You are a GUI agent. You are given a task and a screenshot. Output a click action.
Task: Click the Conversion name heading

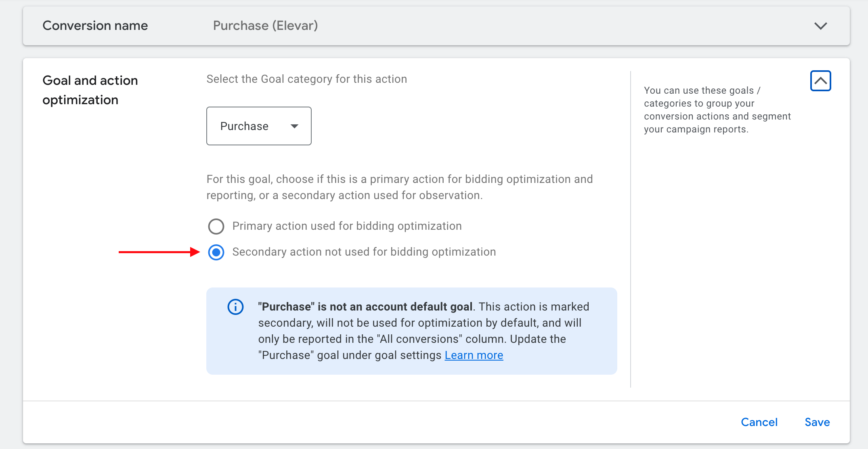[95, 26]
